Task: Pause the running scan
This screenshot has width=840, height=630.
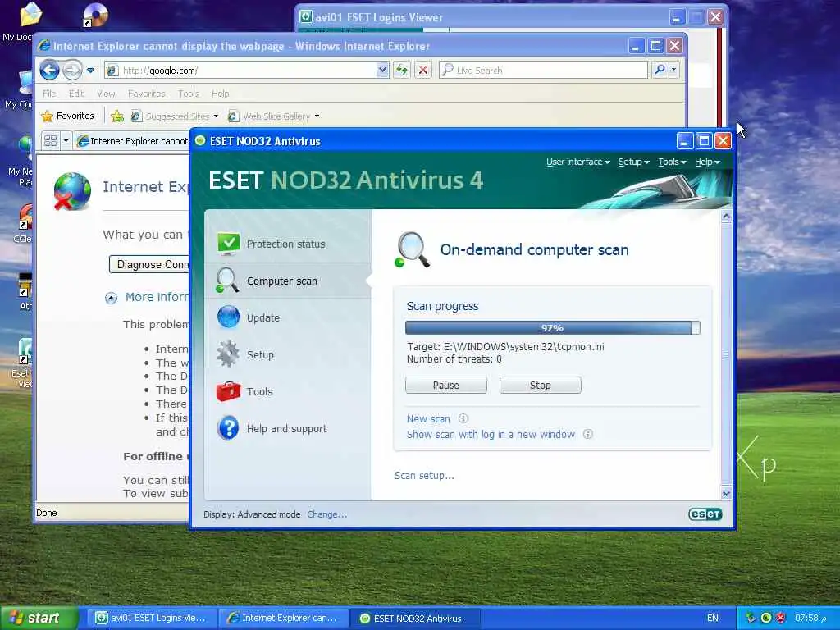Action: click(445, 386)
